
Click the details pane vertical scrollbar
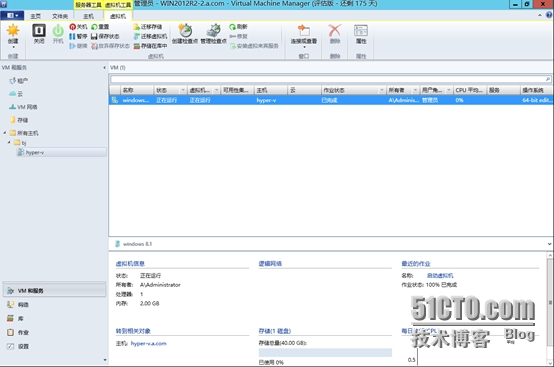pos(550,302)
